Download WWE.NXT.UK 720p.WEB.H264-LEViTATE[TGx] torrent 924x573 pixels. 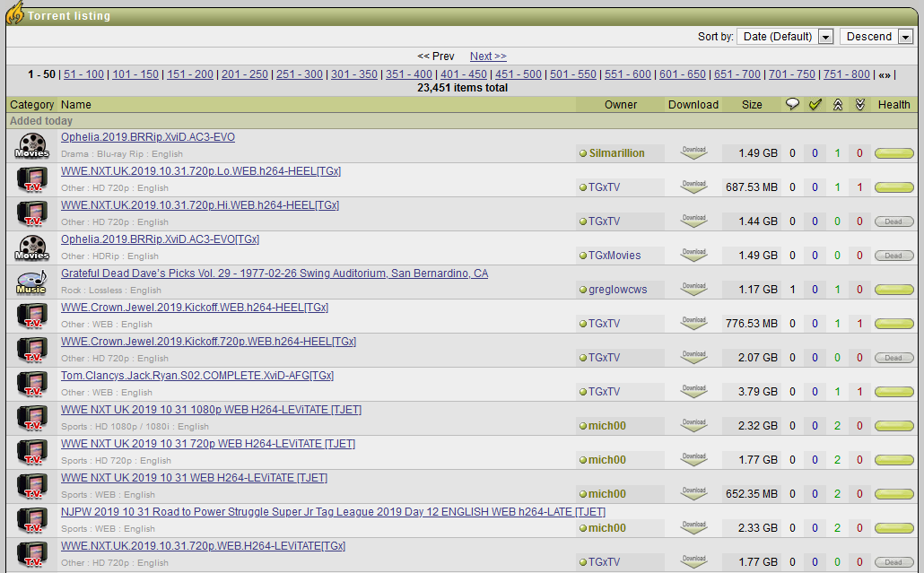point(693,562)
